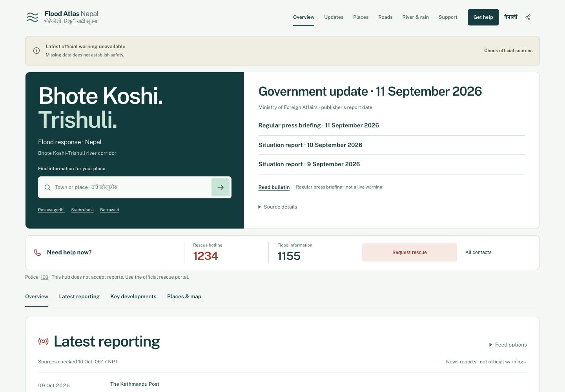Select the Syabrubesi quick link

click(82, 210)
